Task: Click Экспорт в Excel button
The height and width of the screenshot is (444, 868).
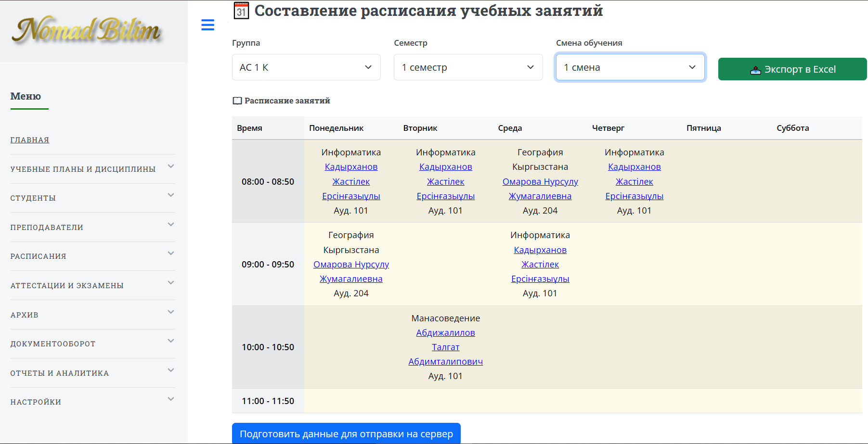Action: (x=792, y=69)
